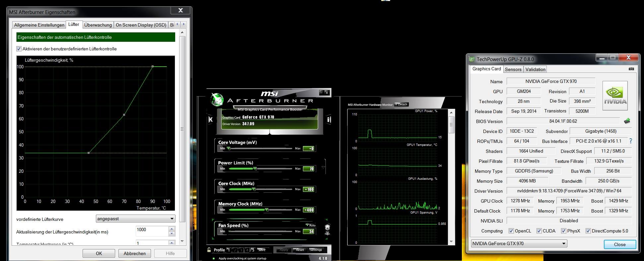Select Afterburner profile slot 5
Image resolution: width=644 pixels, height=261 pixels.
click(x=253, y=250)
